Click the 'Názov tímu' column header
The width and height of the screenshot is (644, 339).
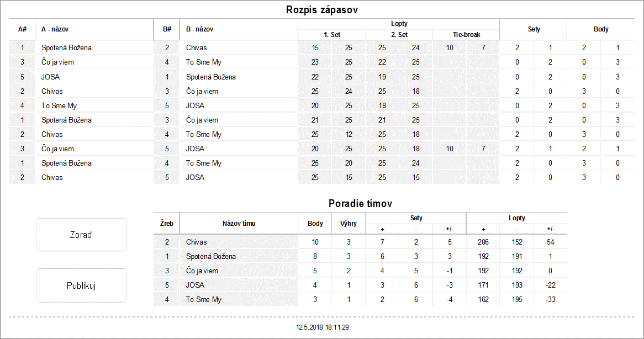(239, 224)
